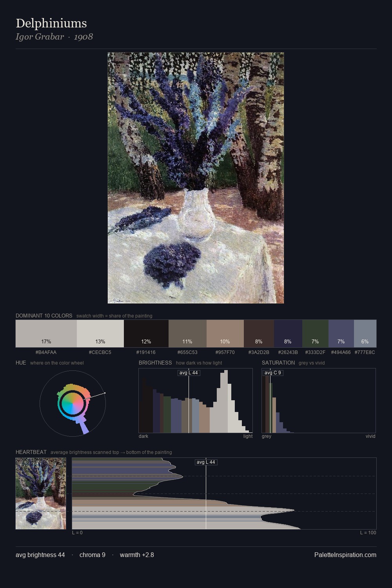This screenshot has height=588, width=392.
Task: Click the 'L = 0' heartbeat axis label
Action: tap(77, 533)
